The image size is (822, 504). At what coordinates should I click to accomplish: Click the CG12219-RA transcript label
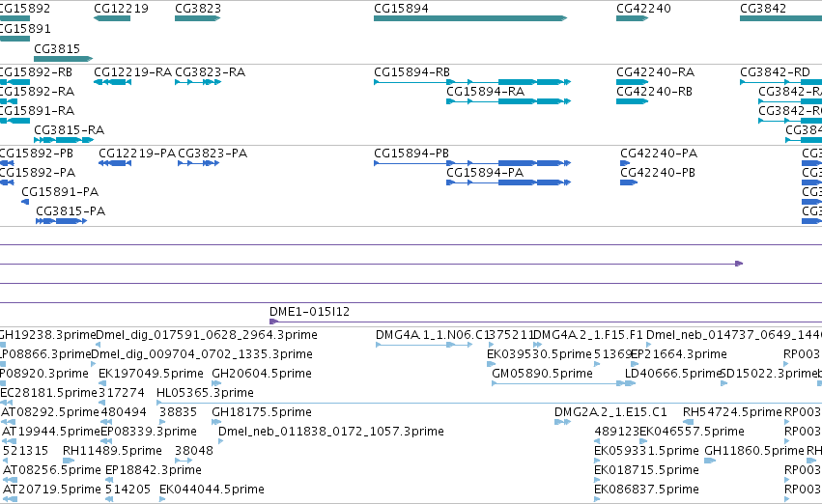point(132,71)
